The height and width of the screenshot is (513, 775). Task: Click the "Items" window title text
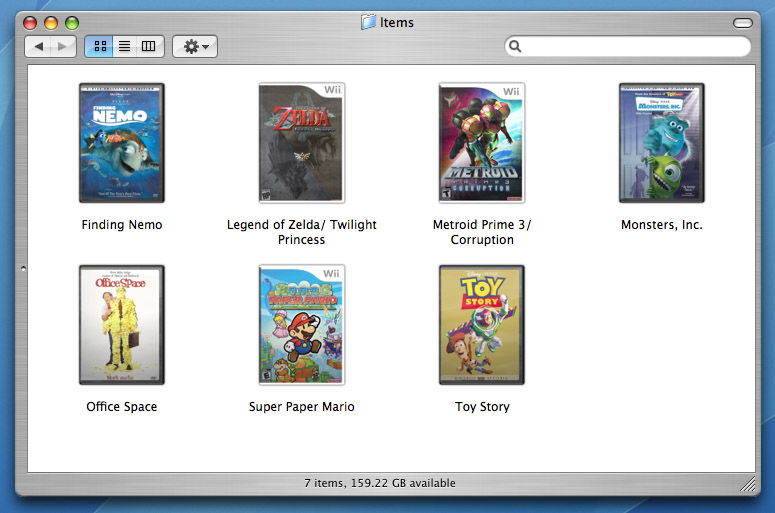click(396, 23)
